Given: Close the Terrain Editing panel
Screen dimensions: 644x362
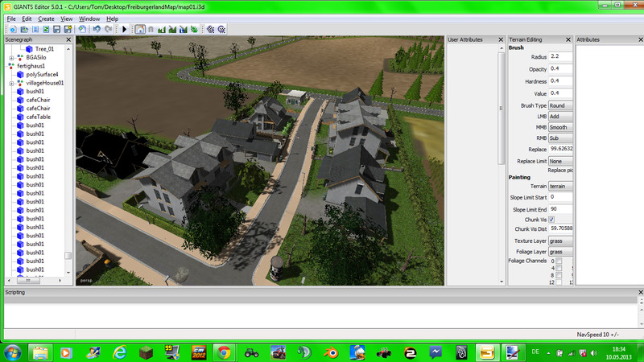Looking at the screenshot, I should (568, 39).
